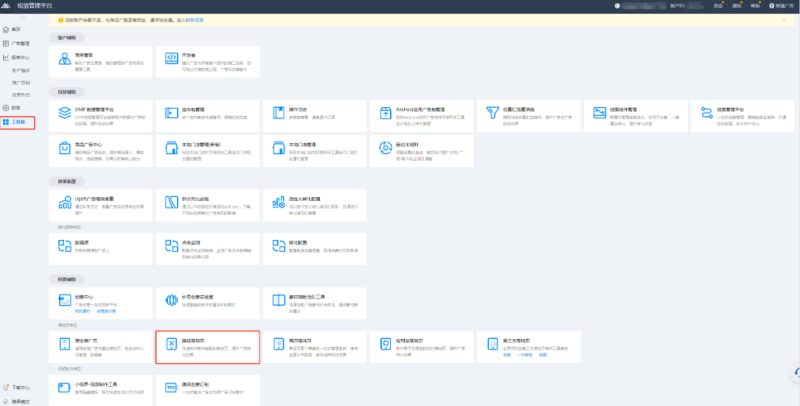Open the shopping bag 商品广告中心 icon

click(x=64, y=149)
